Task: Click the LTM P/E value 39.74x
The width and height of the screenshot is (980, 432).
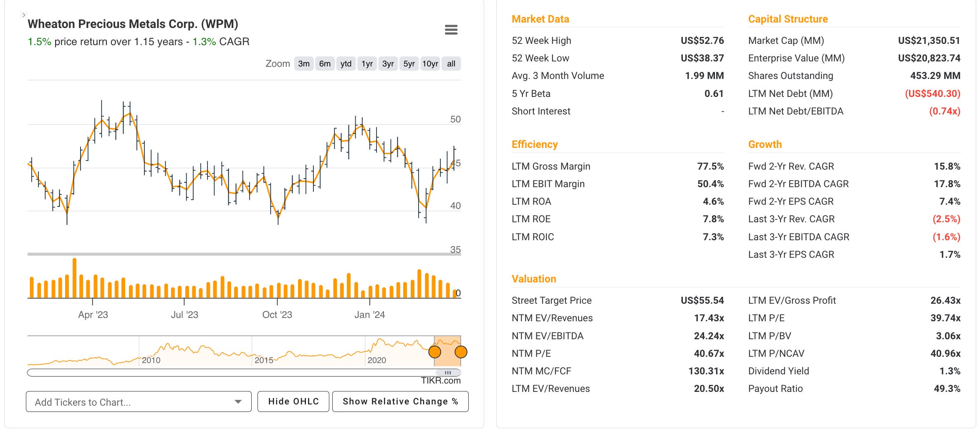Action: click(945, 318)
